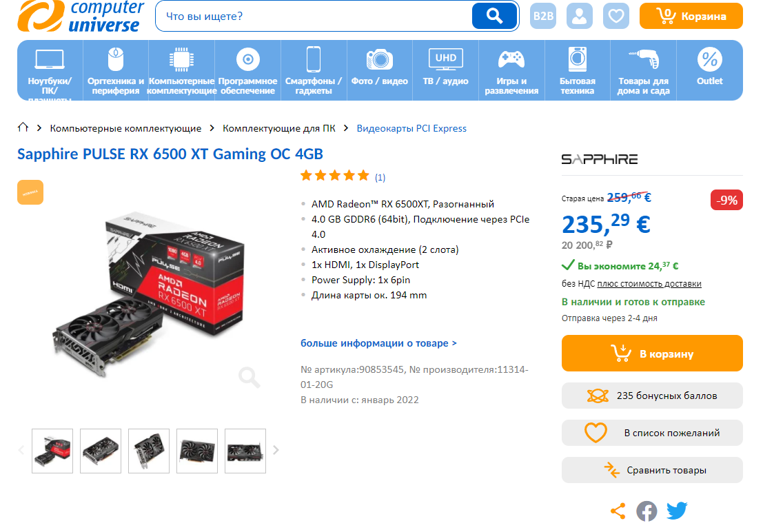Share product on Twitter
This screenshot has width=763, height=532.
click(676, 511)
